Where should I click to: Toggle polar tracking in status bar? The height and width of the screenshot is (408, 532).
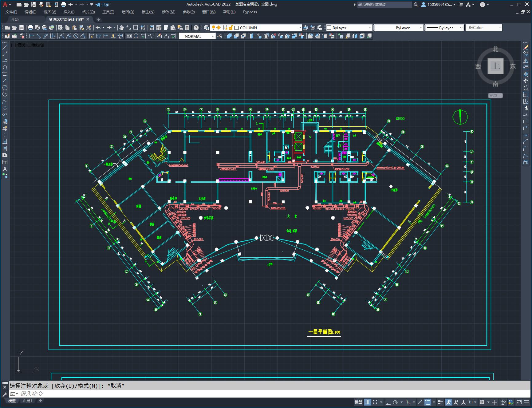(x=396, y=402)
